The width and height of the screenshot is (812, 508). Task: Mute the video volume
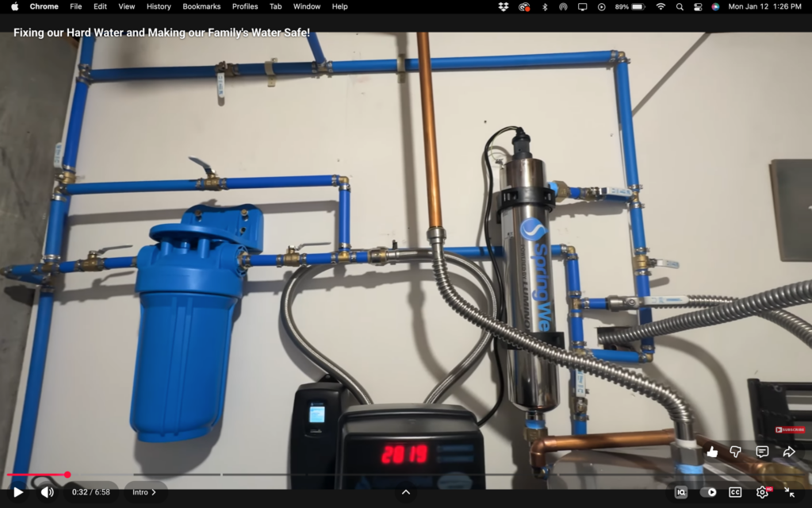pos(48,491)
